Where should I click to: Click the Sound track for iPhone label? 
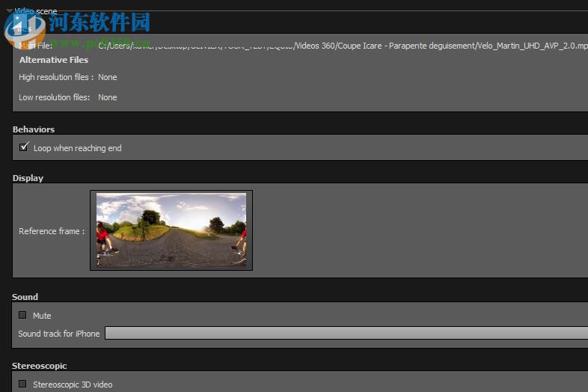point(59,334)
